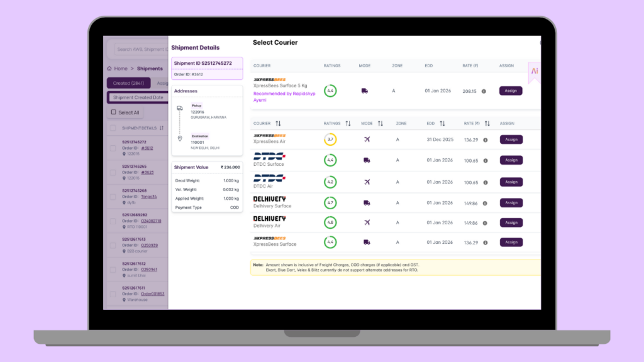Open order link #3623
The height and width of the screenshot is (362, 644).
147,172
